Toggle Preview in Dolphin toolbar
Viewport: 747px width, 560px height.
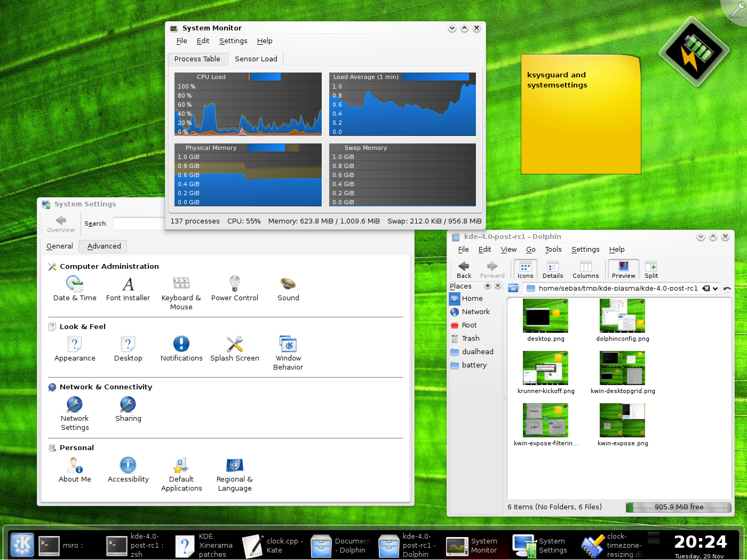pos(623,270)
